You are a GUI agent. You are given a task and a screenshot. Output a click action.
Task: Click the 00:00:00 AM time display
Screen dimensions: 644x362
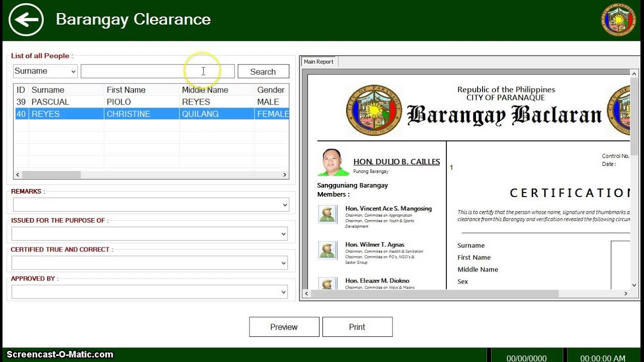tap(603, 358)
